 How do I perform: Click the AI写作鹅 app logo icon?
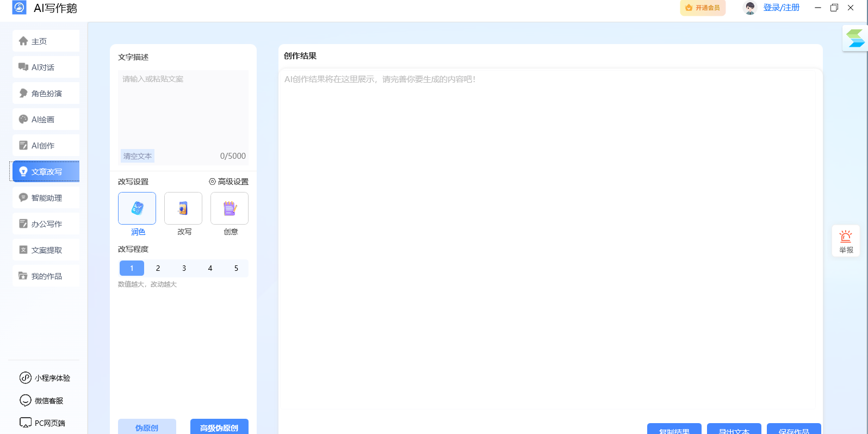click(19, 8)
